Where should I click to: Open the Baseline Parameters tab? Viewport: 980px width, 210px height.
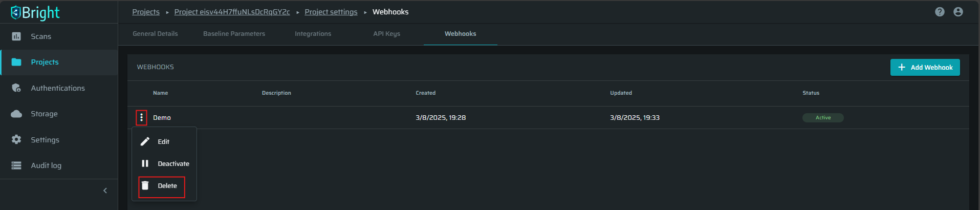click(x=234, y=34)
